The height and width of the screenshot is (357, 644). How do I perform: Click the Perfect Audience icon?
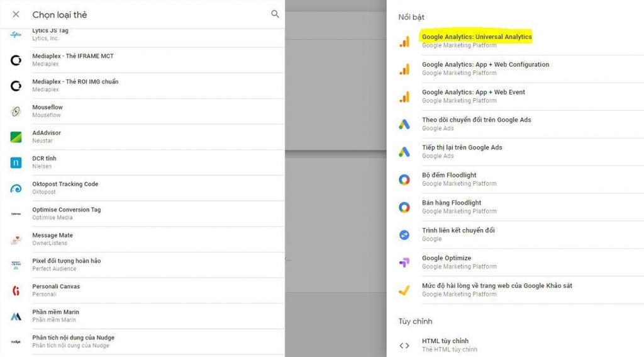[16, 265]
